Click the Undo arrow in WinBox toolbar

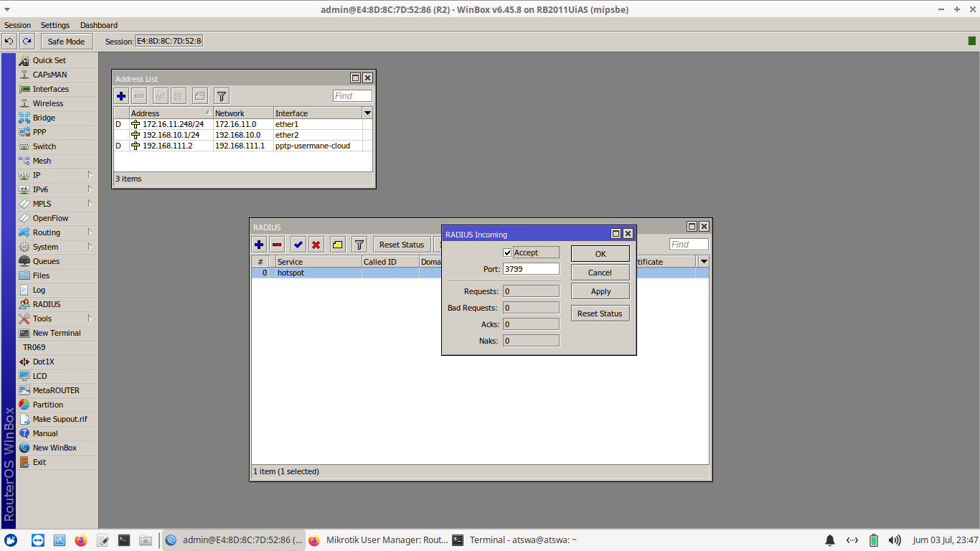click(x=9, y=42)
